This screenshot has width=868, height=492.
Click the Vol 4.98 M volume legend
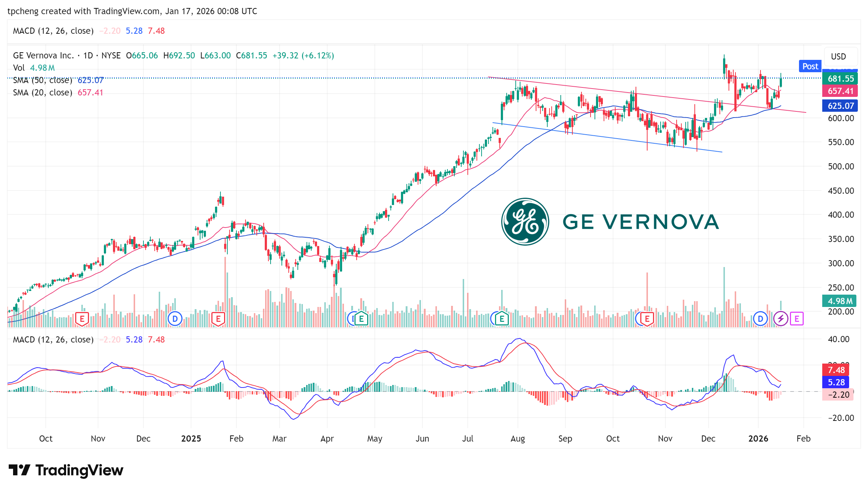click(x=34, y=68)
